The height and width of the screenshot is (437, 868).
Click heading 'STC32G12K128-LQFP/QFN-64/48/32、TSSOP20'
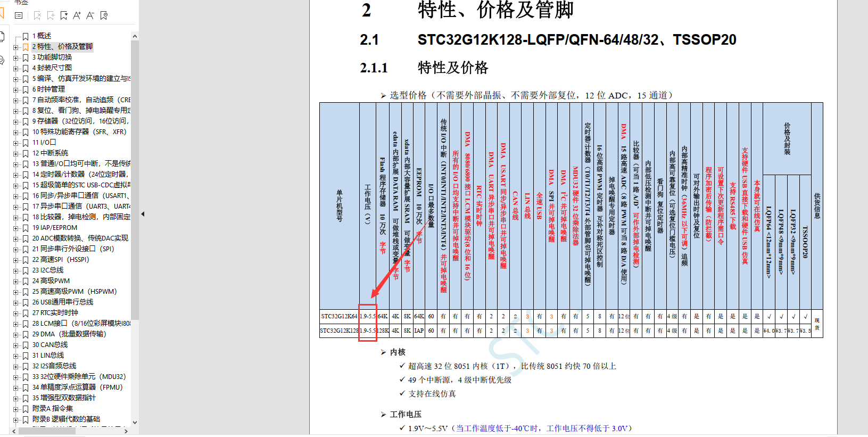577,40
